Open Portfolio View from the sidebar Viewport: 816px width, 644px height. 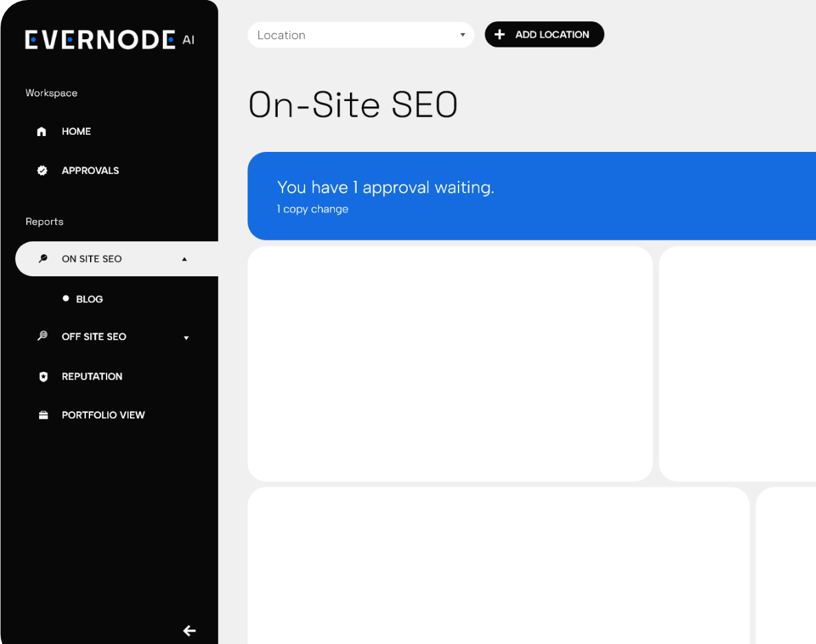coord(103,415)
